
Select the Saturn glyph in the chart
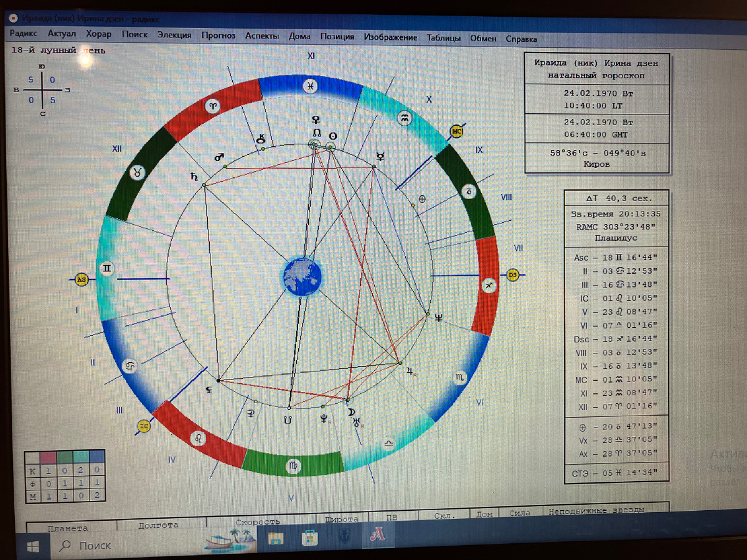pyautogui.click(x=194, y=177)
